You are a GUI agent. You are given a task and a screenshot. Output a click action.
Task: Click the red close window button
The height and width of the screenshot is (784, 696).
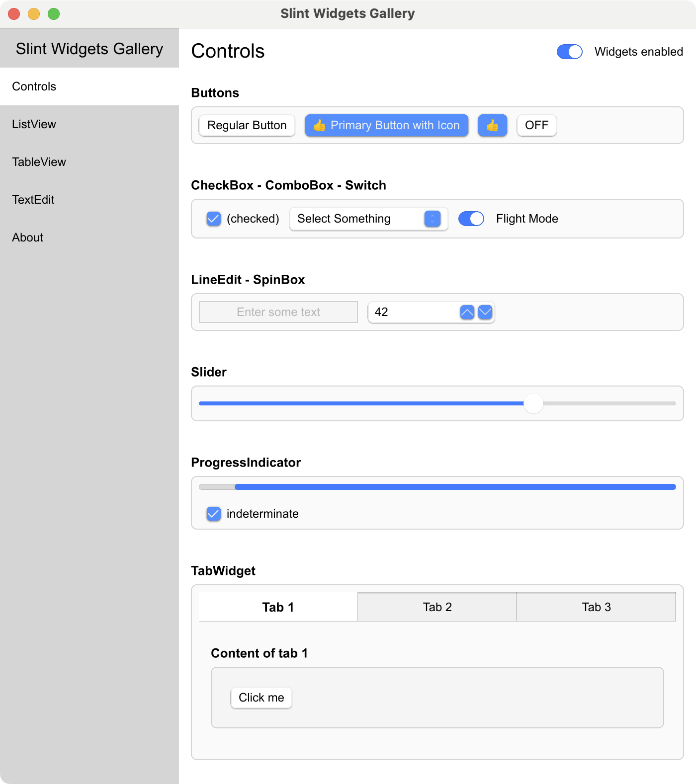(x=14, y=14)
